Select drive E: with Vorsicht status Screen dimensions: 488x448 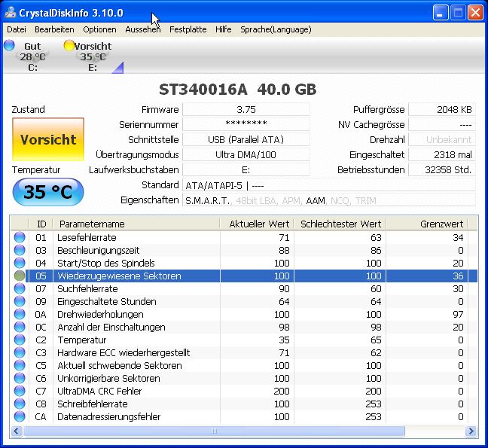(93, 56)
